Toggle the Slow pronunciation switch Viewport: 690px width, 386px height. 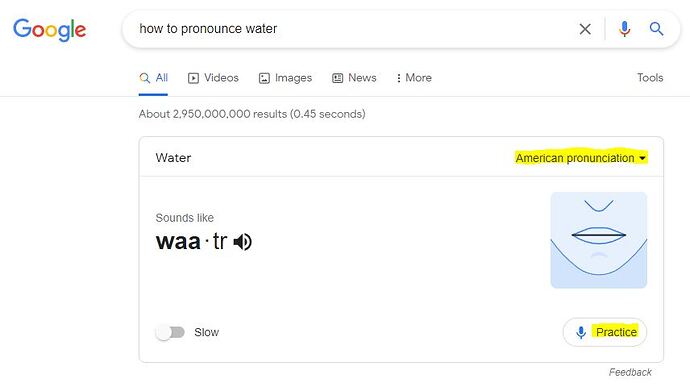tap(170, 332)
